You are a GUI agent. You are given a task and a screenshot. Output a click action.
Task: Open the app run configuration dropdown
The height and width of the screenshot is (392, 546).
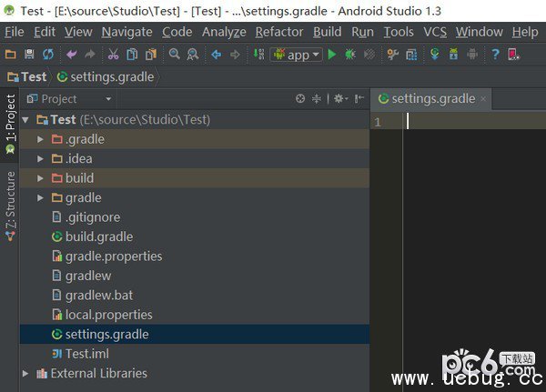coord(296,55)
